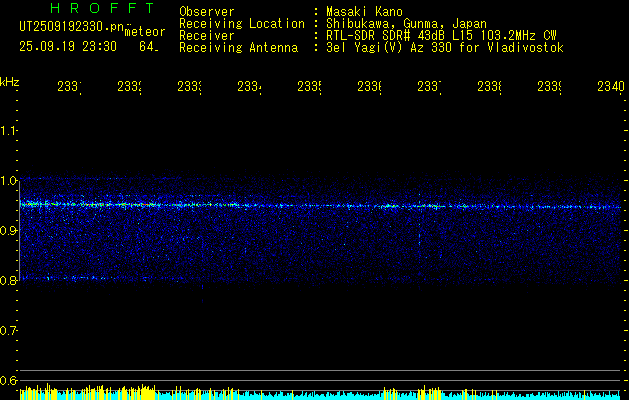Screen dimensions: 629x400
Task: Click the 0.9 frequency axis label
Action: 9,230
